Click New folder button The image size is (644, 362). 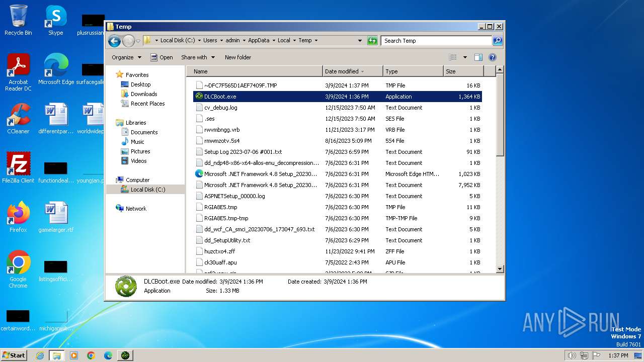238,57
